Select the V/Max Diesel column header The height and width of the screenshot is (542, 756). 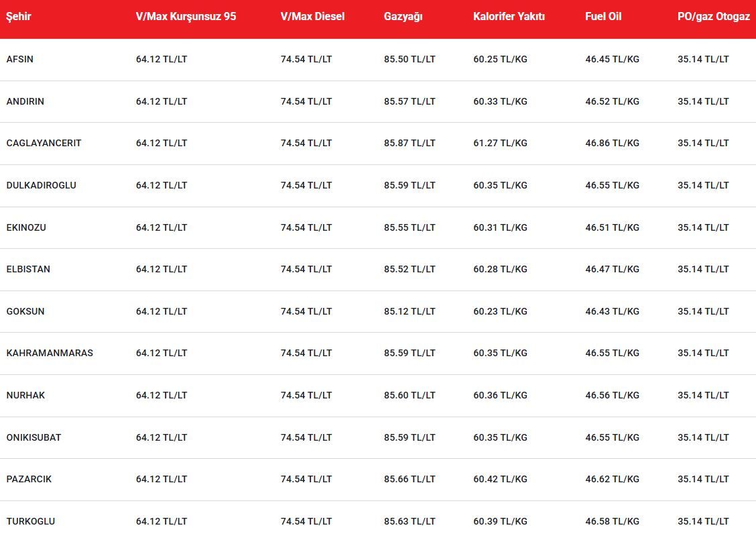coord(312,17)
